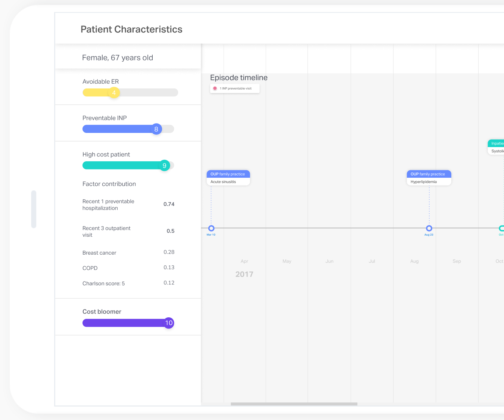Open the Acute sinusitis episode card
The width and height of the screenshot is (504, 420).
(228, 178)
